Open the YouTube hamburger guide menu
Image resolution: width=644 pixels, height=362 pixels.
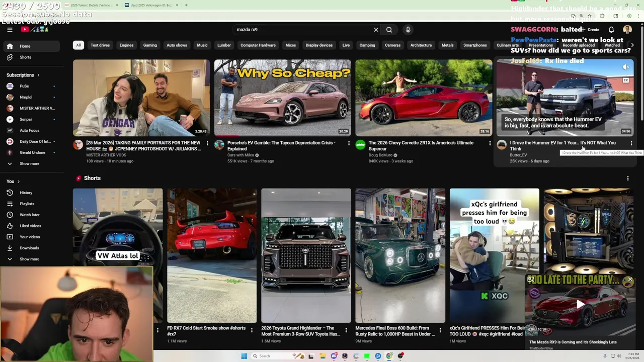point(10,30)
